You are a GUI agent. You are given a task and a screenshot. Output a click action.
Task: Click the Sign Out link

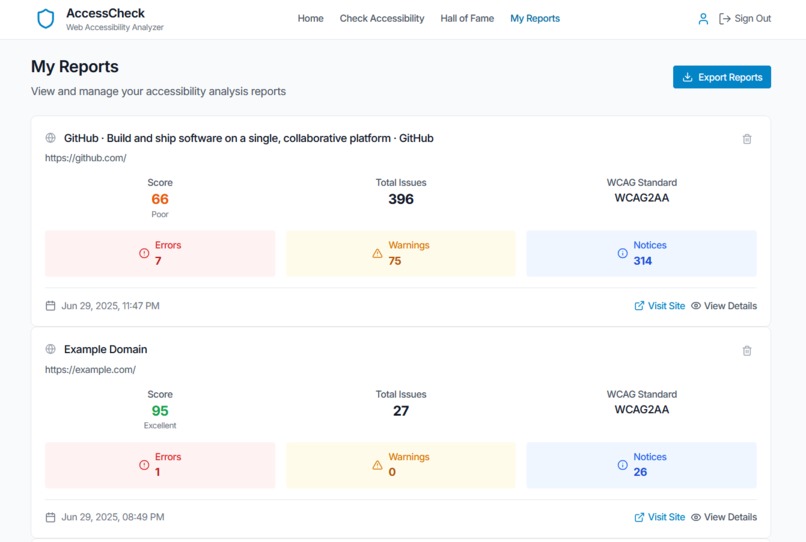(x=745, y=19)
